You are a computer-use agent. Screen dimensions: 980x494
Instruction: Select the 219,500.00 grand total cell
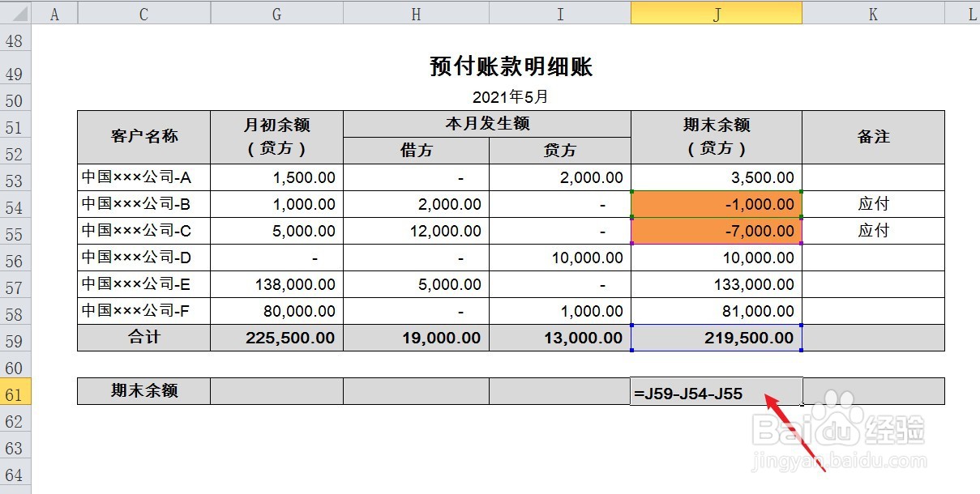717,338
